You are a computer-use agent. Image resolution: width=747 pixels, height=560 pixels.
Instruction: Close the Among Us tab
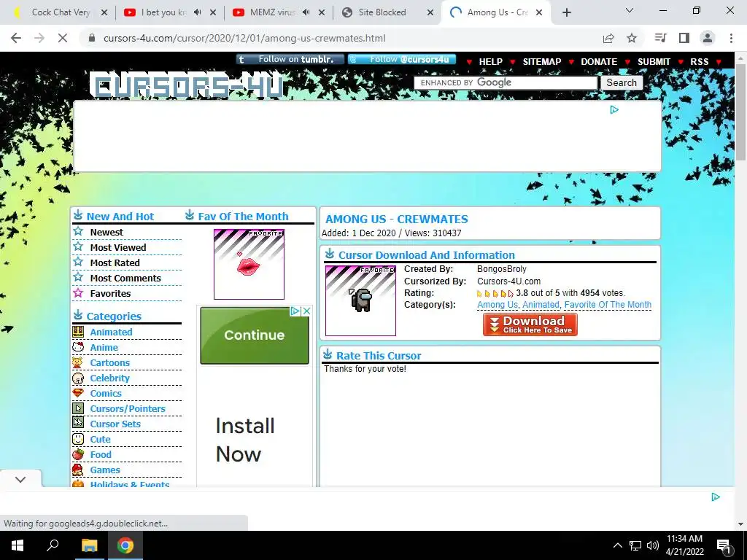pos(539,12)
